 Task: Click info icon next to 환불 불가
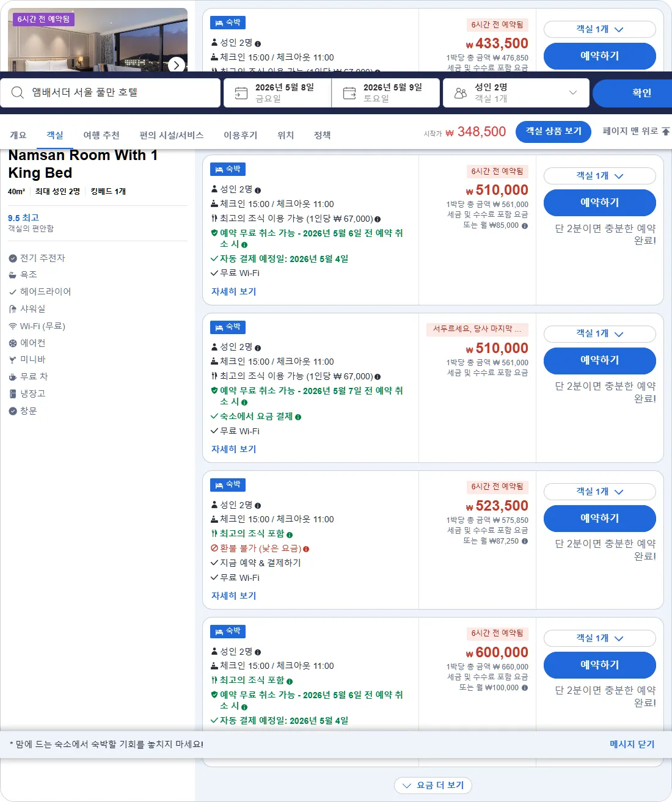306,549
